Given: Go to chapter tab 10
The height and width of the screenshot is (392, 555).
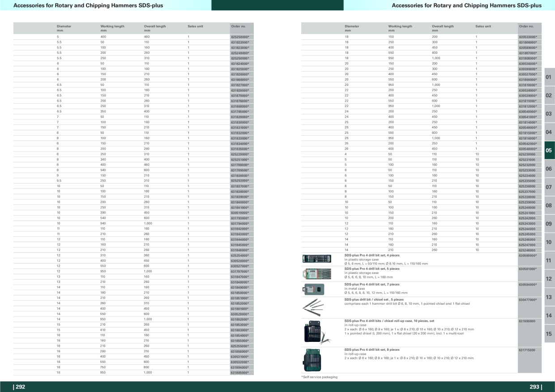Looking at the screenshot, I should pos(549,242).
